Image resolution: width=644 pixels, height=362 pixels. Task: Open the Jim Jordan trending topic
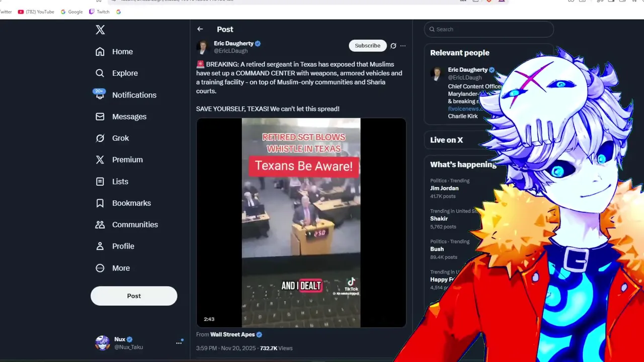(444, 188)
